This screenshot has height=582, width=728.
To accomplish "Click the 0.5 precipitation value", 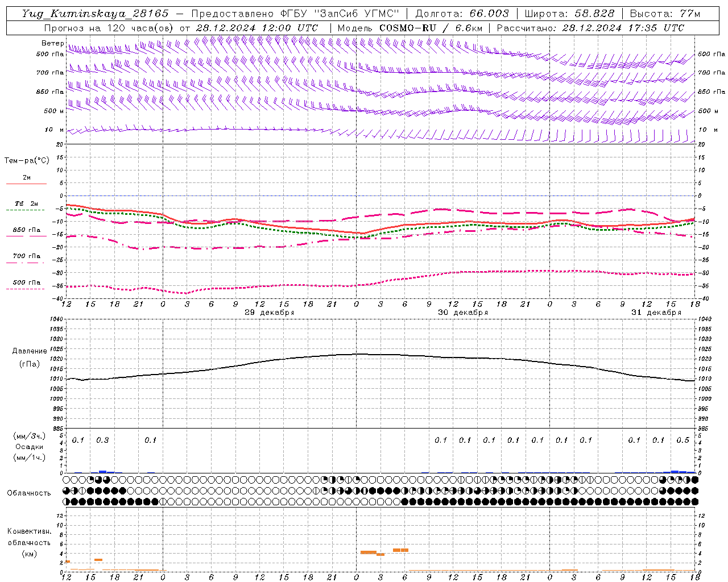I will 682,440.
